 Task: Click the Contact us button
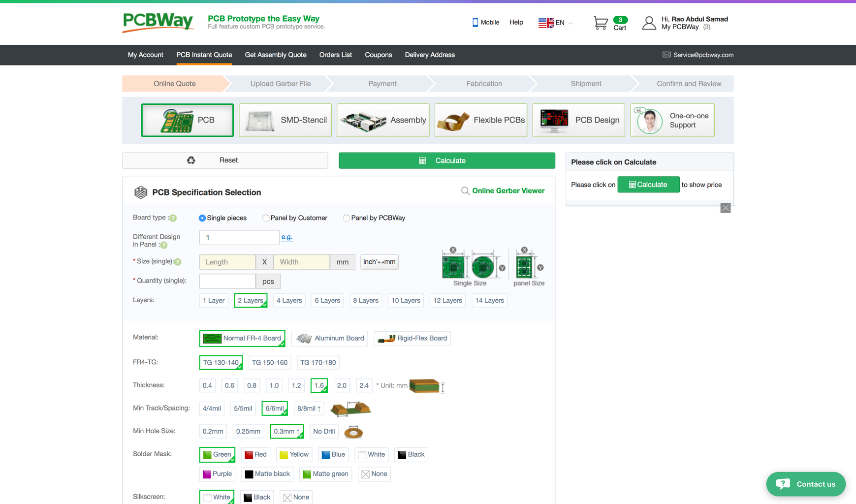point(806,484)
